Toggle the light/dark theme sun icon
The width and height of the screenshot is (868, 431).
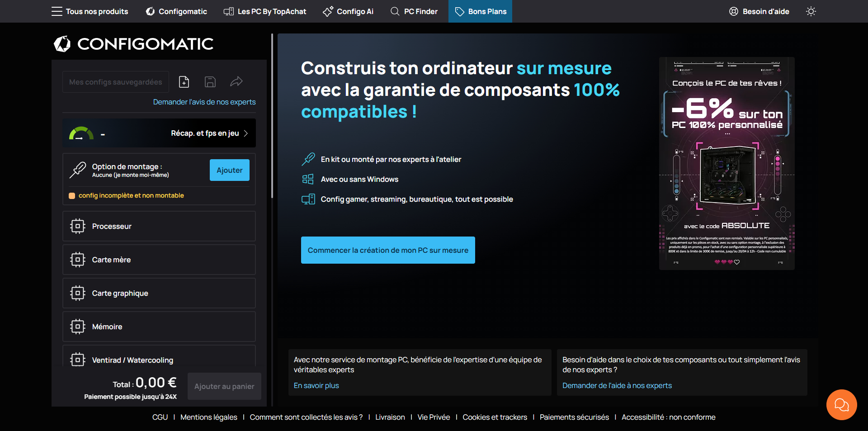click(x=811, y=11)
